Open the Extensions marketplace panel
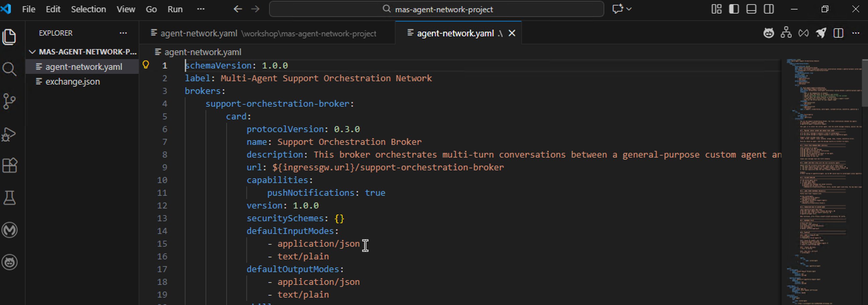This screenshot has height=305, width=868. coord(9,165)
